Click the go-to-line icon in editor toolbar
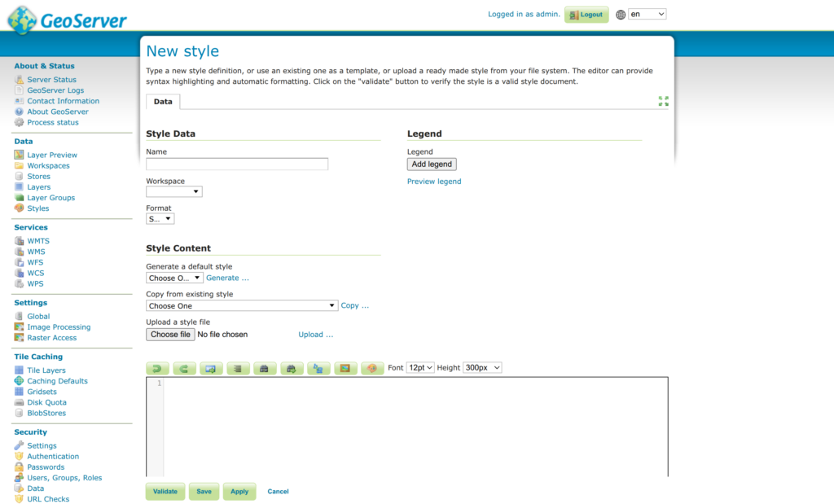The height and width of the screenshot is (504, 834). pos(211,369)
